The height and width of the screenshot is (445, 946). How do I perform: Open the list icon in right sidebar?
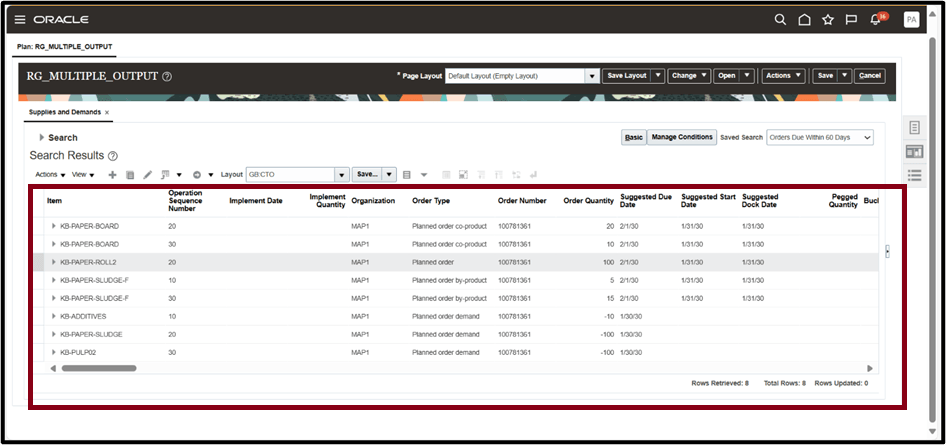click(x=915, y=175)
